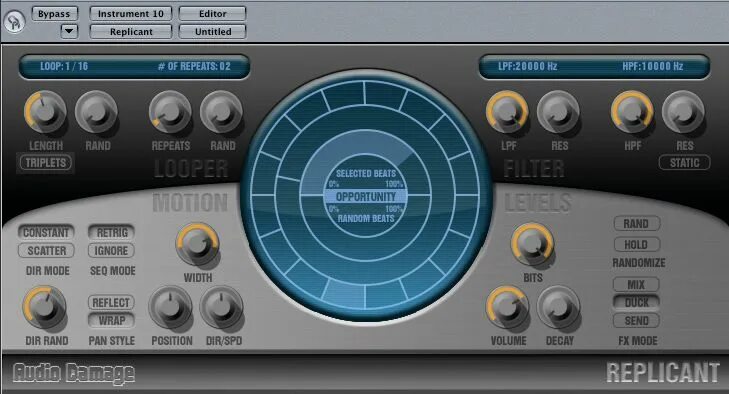Screen dimensions: 729x394
Task: Toggle the TRIPLETS button
Action: click(46, 163)
